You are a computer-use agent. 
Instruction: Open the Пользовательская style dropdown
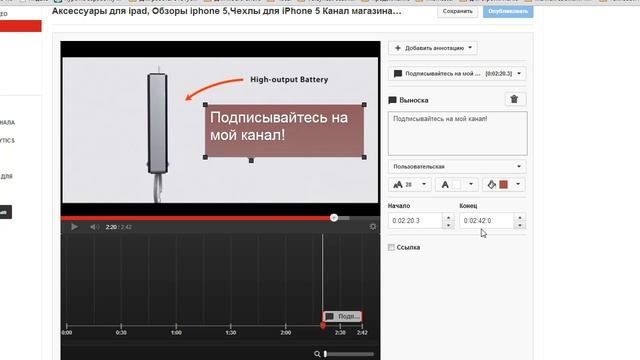(457, 166)
